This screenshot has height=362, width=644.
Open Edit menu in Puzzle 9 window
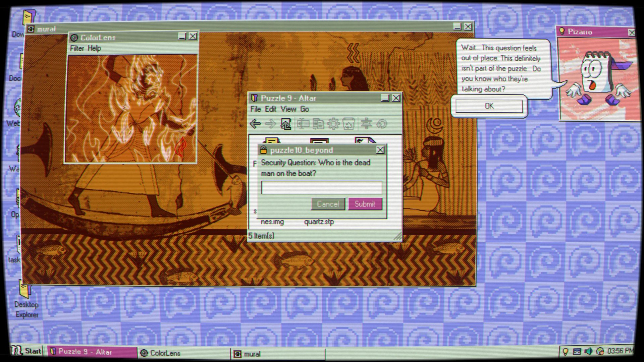point(270,109)
